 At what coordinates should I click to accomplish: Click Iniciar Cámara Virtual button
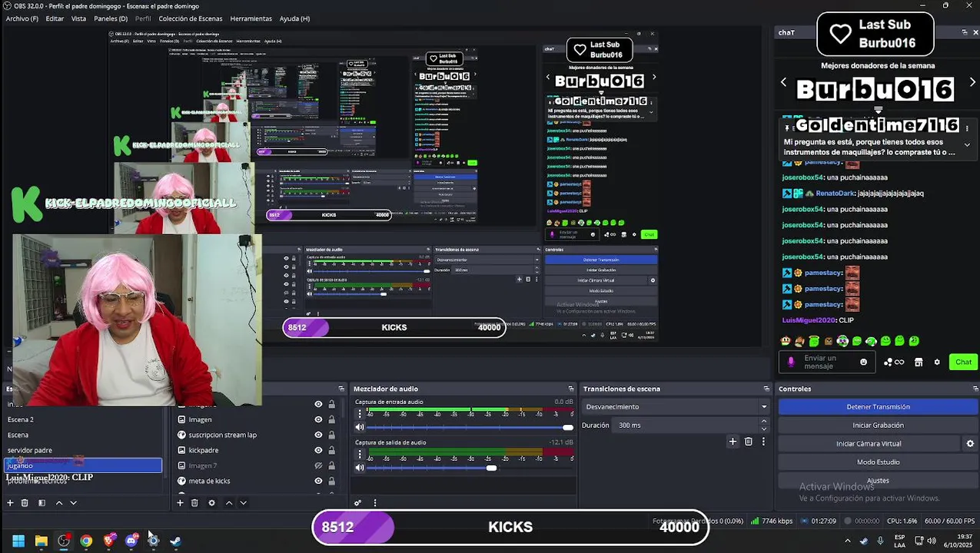point(869,444)
